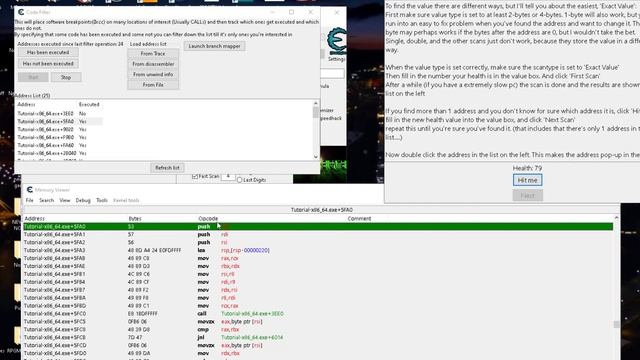
Task: Click the Stop button in Code Filter
Action: tap(66, 77)
